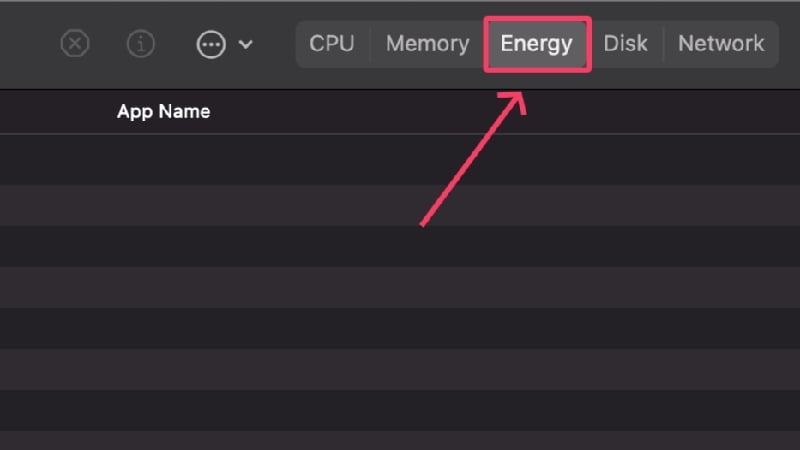Select the seventh empty table row
Viewport: 800px width, 450px height.
(x=400, y=410)
